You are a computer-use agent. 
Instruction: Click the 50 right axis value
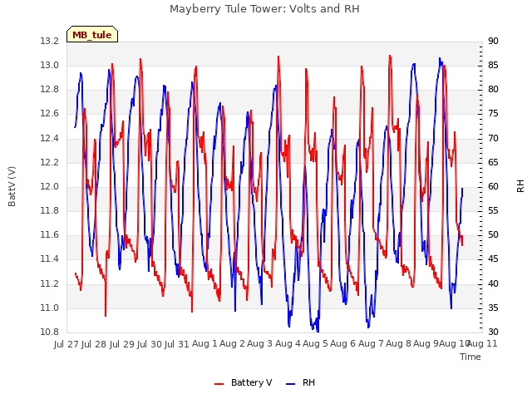493,234
